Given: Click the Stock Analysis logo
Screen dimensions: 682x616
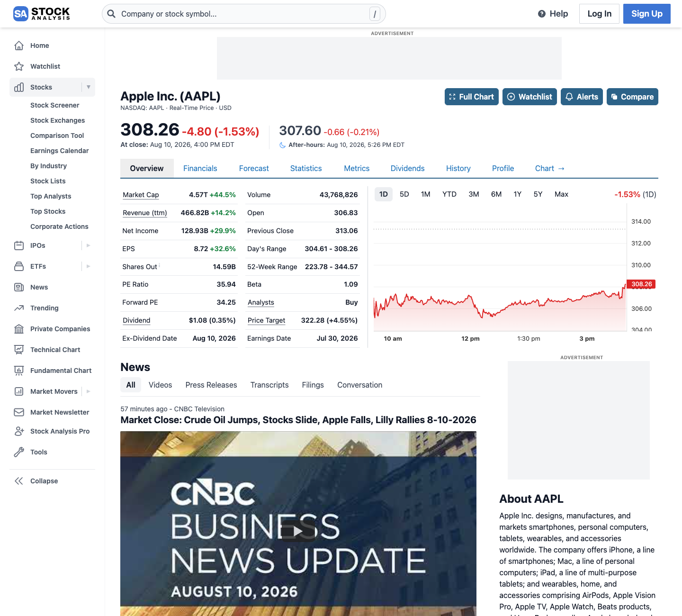Looking at the screenshot, I should (42, 14).
